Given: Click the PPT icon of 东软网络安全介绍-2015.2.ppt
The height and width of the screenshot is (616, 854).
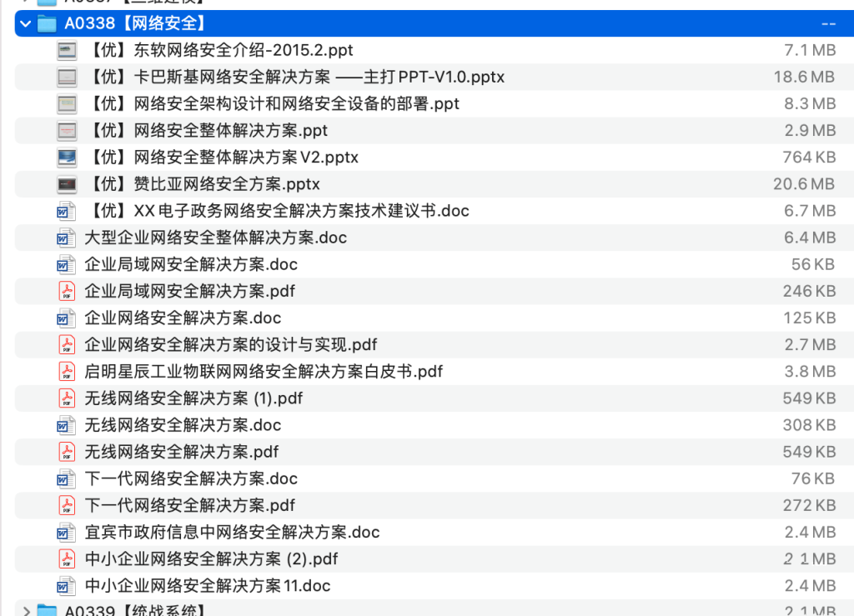Looking at the screenshot, I should (x=66, y=50).
